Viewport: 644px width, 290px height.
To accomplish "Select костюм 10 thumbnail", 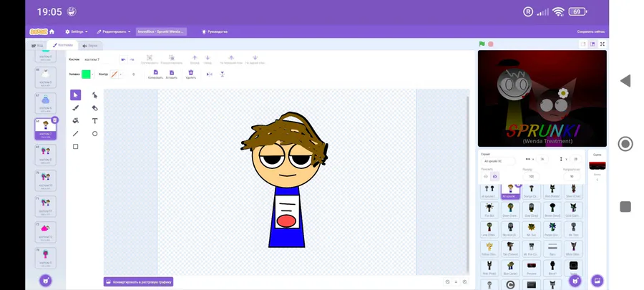I will point(46,180).
